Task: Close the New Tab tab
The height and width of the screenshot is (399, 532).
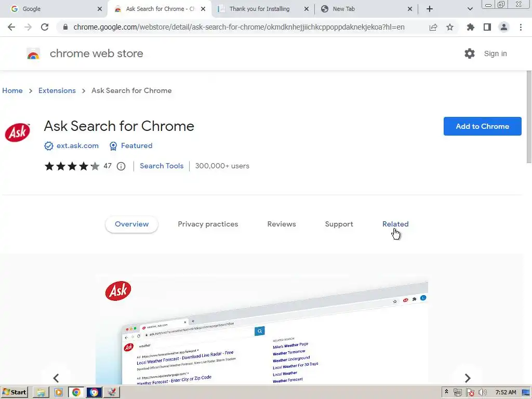Action: [x=410, y=9]
